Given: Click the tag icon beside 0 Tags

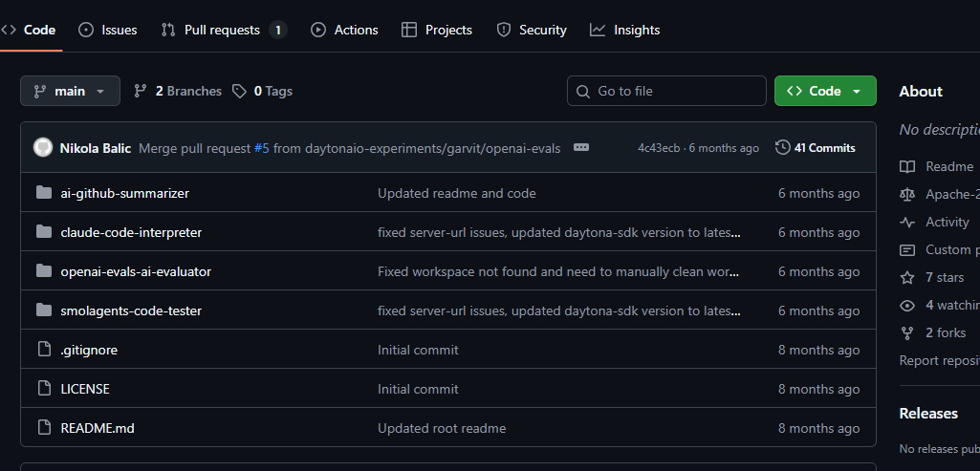Looking at the screenshot, I should [239, 92].
